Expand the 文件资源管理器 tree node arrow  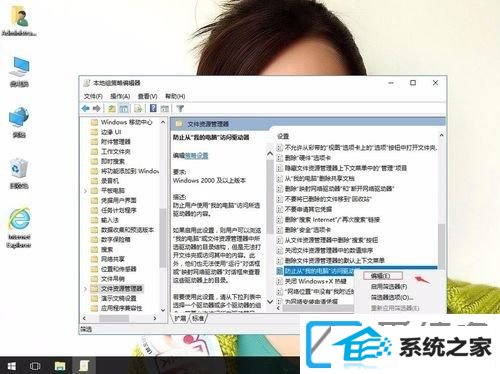tap(85, 289)
